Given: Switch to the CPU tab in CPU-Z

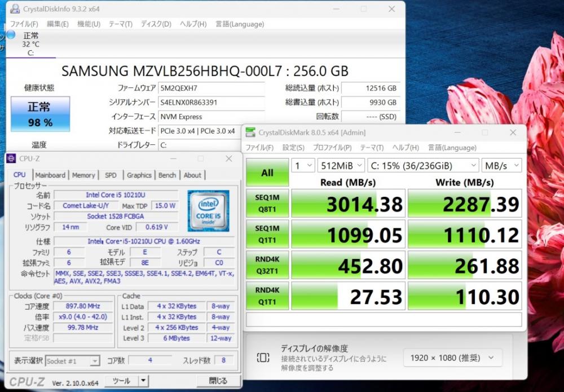Looking at the screenshot, I should coord(19,175).
